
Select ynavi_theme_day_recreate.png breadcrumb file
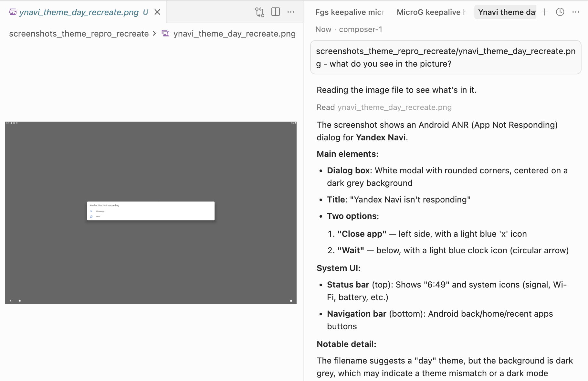(x=234, y=34)
